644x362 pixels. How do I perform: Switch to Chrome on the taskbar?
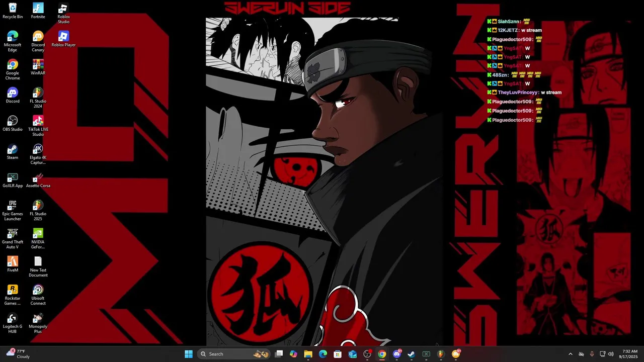click(x=382, y=354)
